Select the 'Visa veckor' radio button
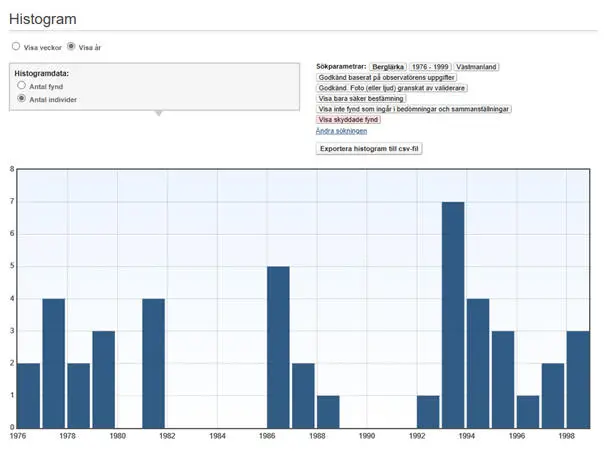Screen dimensions: 605x451 click(16, 46)
